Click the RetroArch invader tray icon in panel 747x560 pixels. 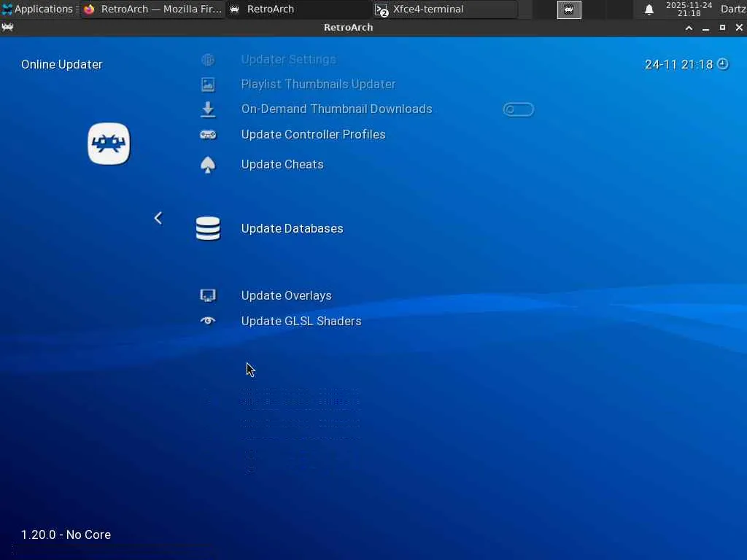click(x=569, y=9)
